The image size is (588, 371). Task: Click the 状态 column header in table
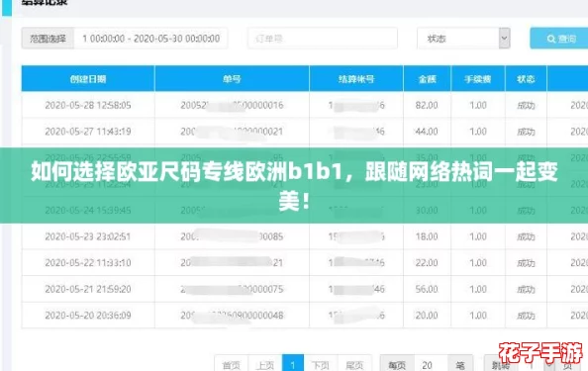point(526,79)
